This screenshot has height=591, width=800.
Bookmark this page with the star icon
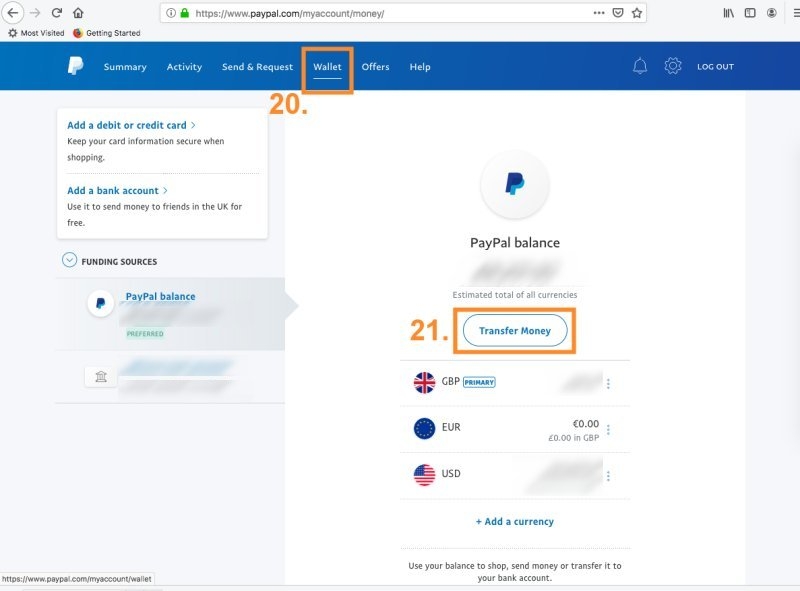(637, 13)
